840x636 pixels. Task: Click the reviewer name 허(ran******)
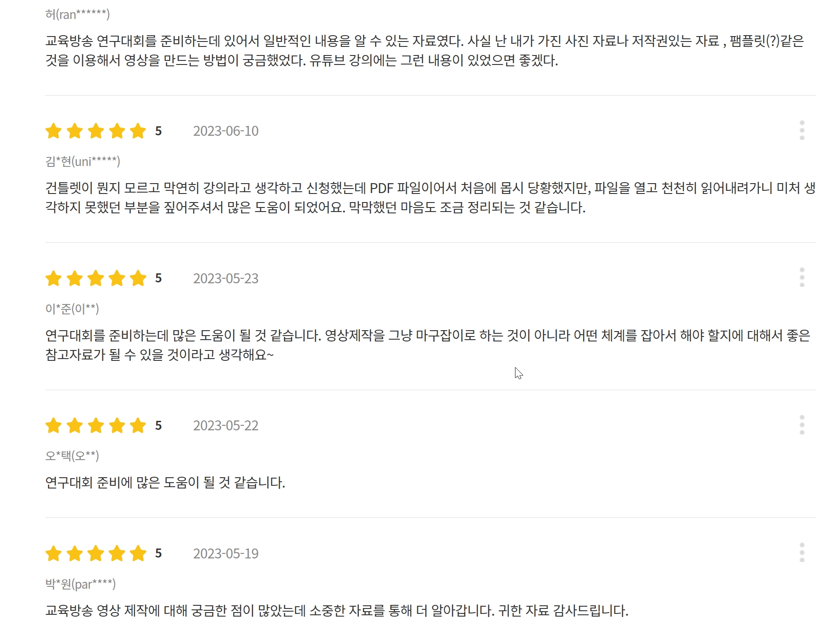pos(77,14)
